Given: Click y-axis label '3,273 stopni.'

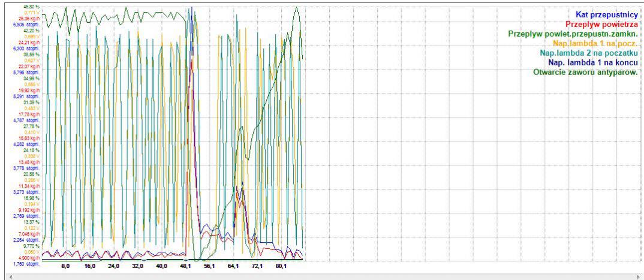Looking at the screenshot, I should tap(26, 192).
